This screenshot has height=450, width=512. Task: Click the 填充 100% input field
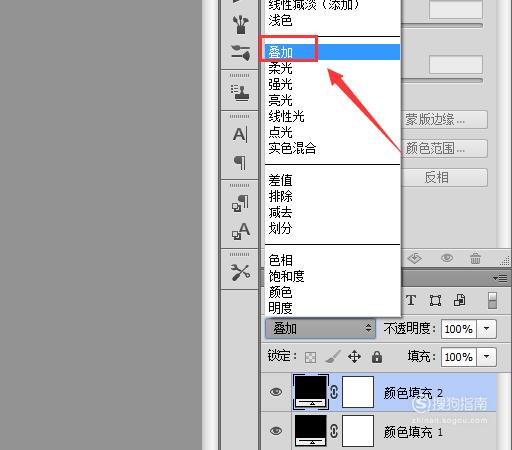(x=459, y=357)
